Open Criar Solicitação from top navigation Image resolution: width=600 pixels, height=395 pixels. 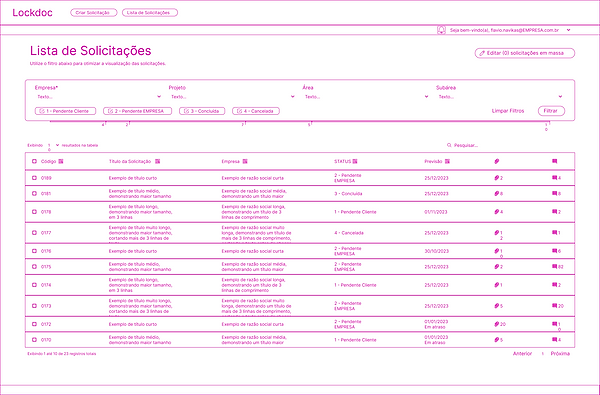(x=94, y=13)
